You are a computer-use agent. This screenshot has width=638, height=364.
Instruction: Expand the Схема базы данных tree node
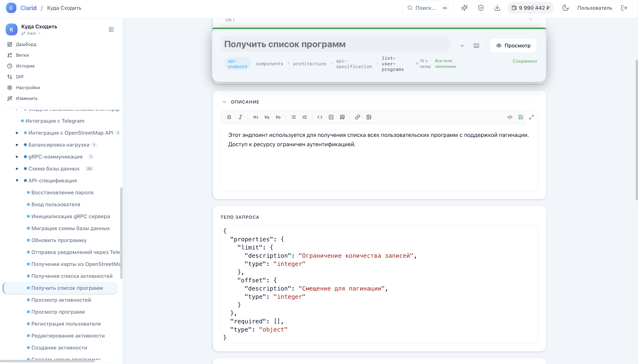[x=17, y=169]
